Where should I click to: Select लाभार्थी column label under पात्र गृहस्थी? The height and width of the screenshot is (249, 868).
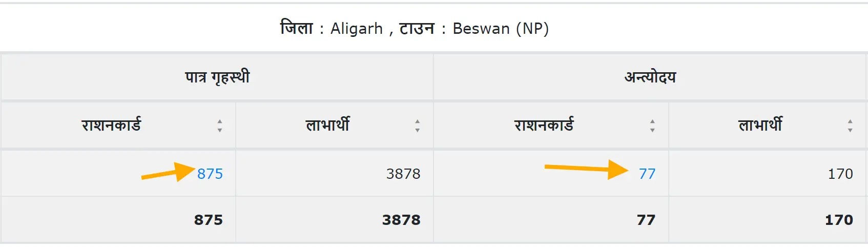pyautogui.click(x=328, y=126)
